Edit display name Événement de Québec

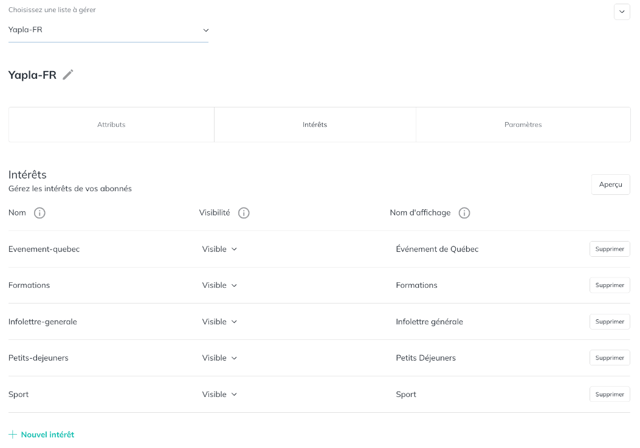(437, 249)
